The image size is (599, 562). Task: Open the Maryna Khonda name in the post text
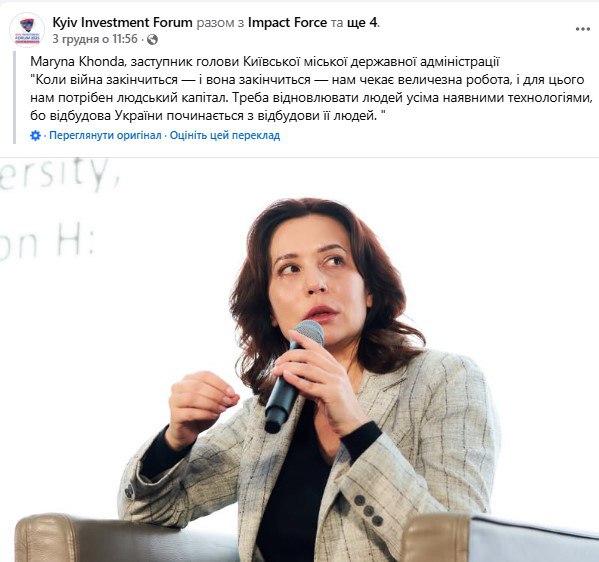78,62
